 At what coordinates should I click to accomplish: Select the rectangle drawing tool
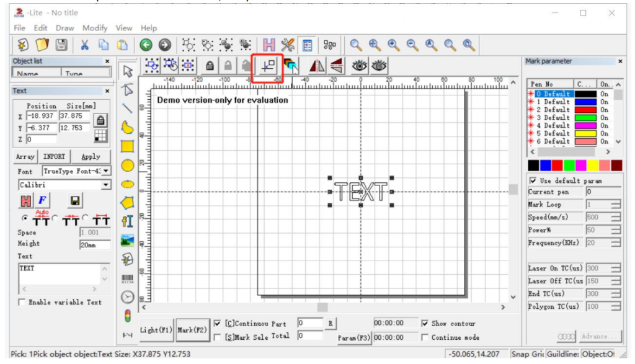(x=127, y=146)
